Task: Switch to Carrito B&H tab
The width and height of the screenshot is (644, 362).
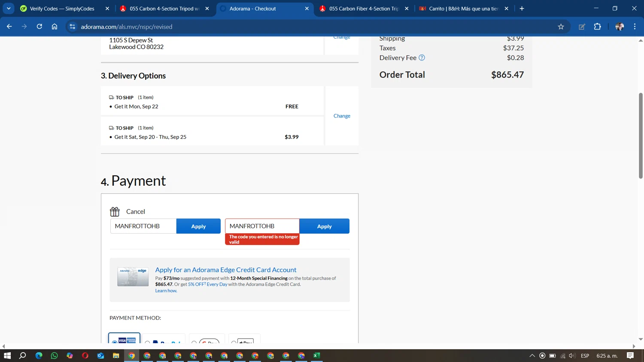Action: 464,9
